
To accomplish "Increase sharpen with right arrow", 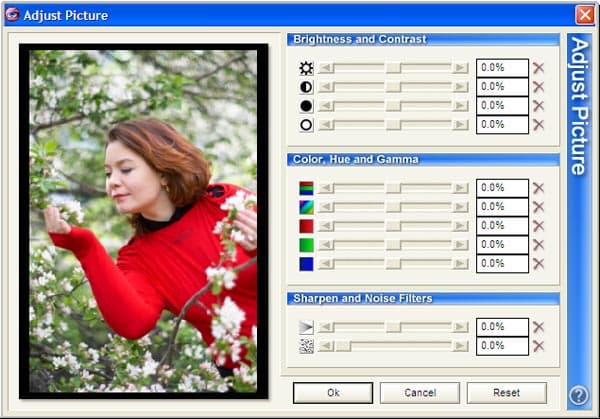I will (x=460, y=327).
